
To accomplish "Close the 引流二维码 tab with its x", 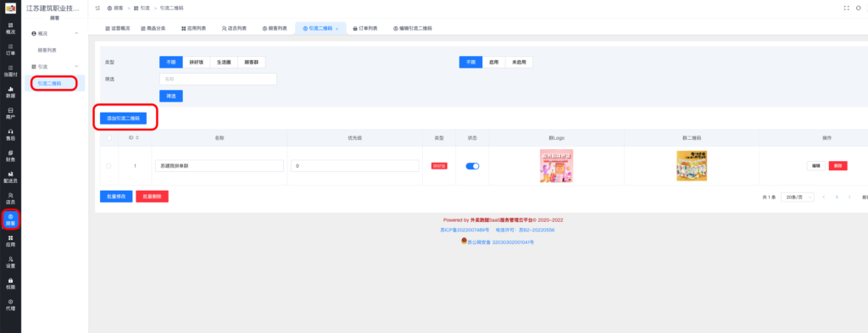I will (337, 28).
